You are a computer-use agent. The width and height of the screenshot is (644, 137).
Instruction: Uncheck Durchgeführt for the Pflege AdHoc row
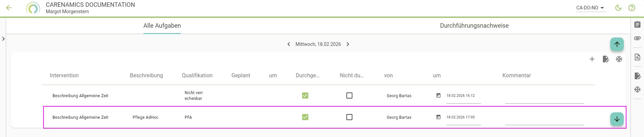(305, 117)
